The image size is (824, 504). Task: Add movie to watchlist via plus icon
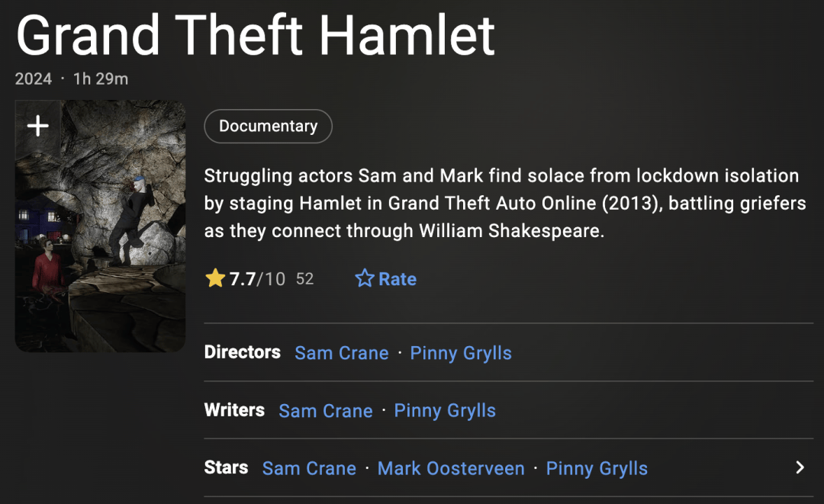[x=37, y=127]
